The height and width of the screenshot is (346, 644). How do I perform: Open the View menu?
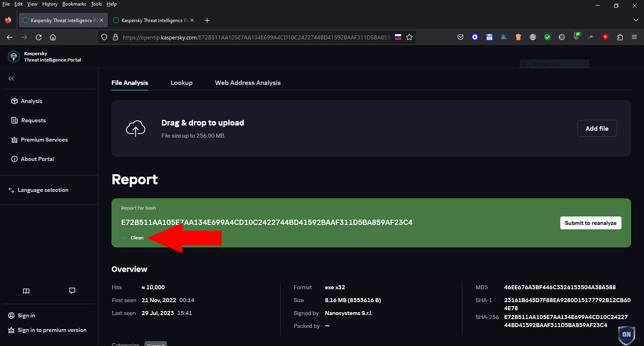click(32, 4)
